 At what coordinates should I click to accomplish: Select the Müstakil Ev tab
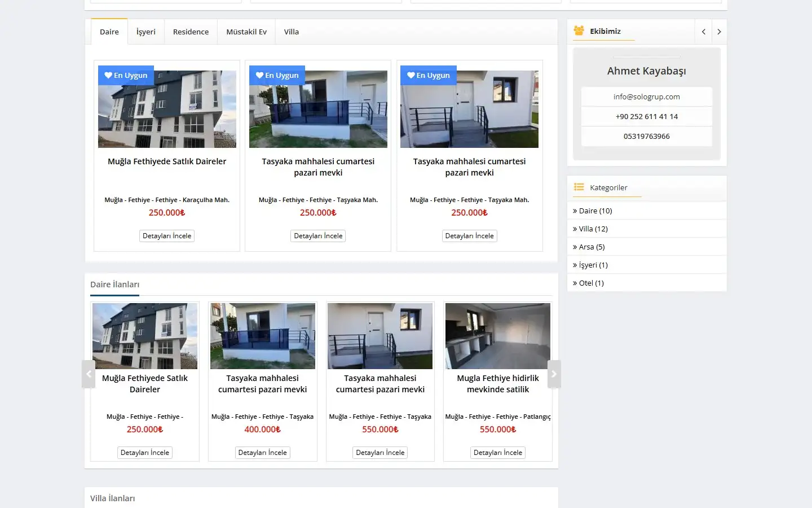(x=246, y=32)
